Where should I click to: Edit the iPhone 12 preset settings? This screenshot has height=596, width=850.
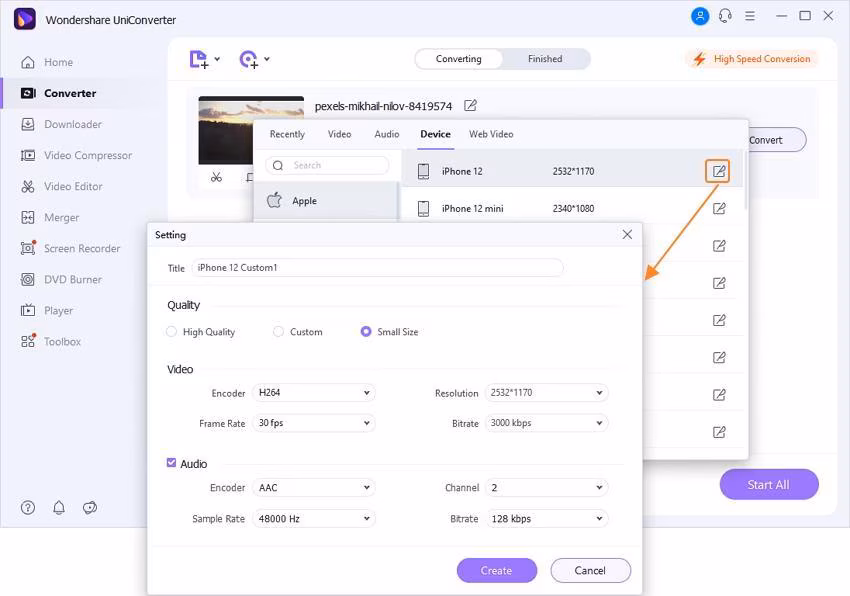pos(718,171)
